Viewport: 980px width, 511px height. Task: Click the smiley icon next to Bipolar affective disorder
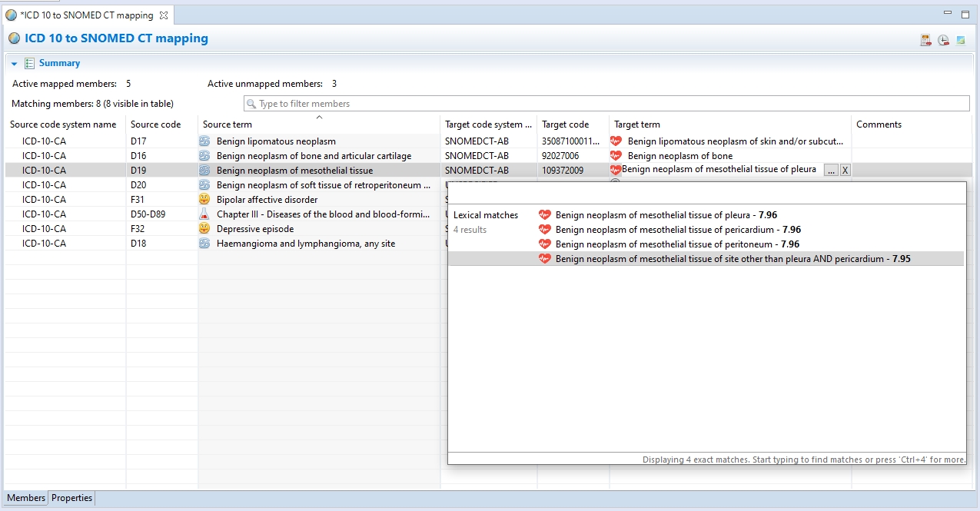click(x=204, y=200)
